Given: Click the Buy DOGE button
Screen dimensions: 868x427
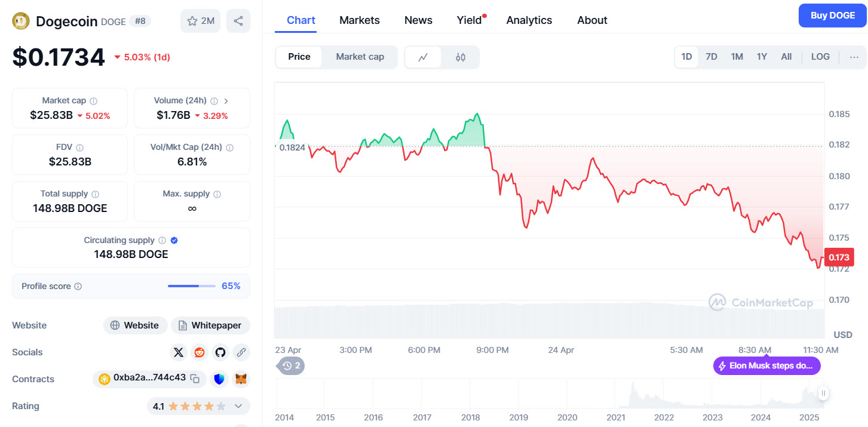Looking at the screenshot, I should [x=832, y=15].
